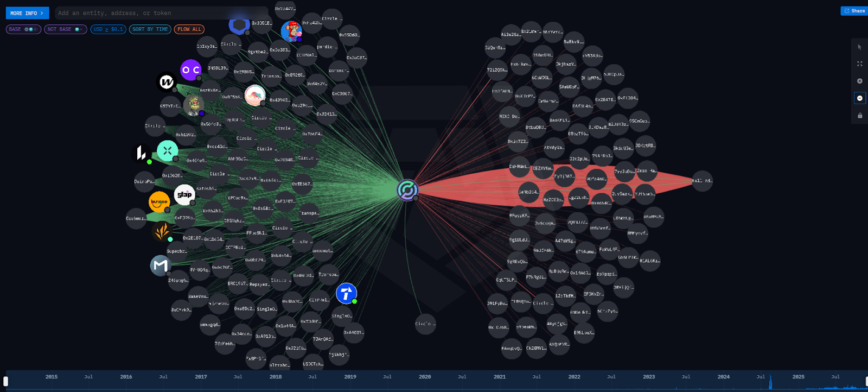868x392 pixels.
Task: Select the 'BaseVau..' node
Action: (198, 296)
